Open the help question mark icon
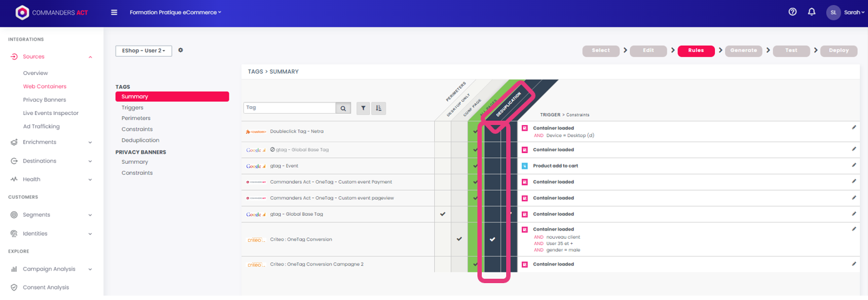The image size is (868, 300). (792, 12)
